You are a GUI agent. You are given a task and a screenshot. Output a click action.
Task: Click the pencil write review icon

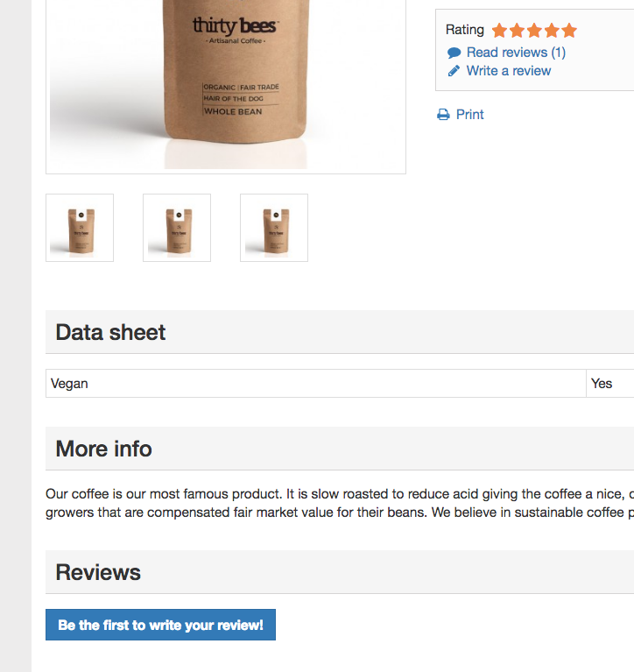pyautogui.click(x=454, y=71)
